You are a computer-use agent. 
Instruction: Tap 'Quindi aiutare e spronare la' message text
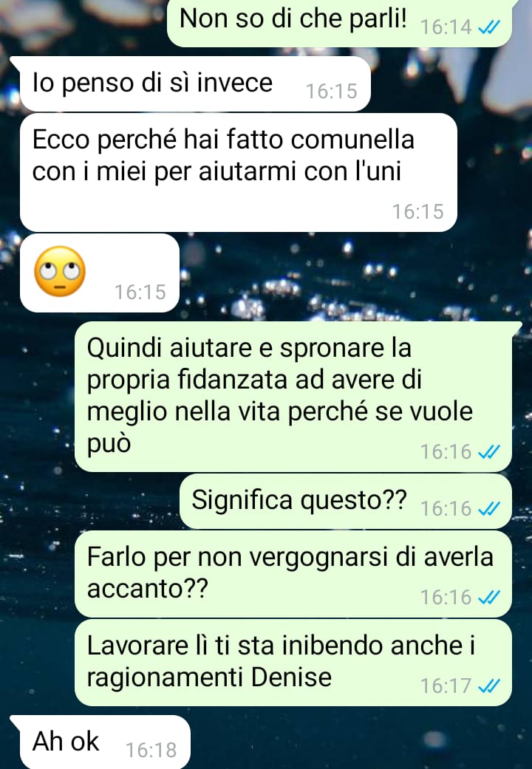pos(249,348)
